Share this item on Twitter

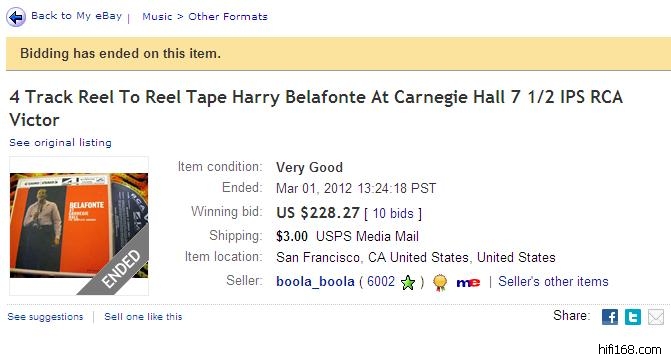coord(633,317)
